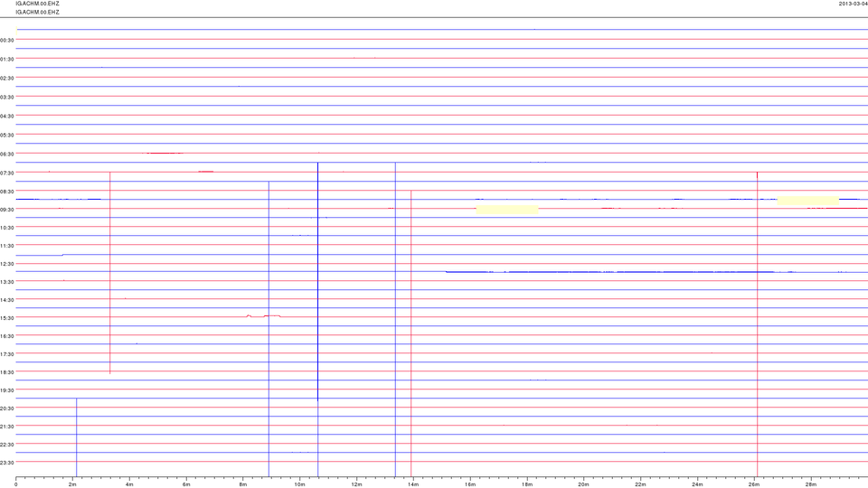Click the 04:30 time row label
This screenshot has height=488, width=868.
point(6,117)
